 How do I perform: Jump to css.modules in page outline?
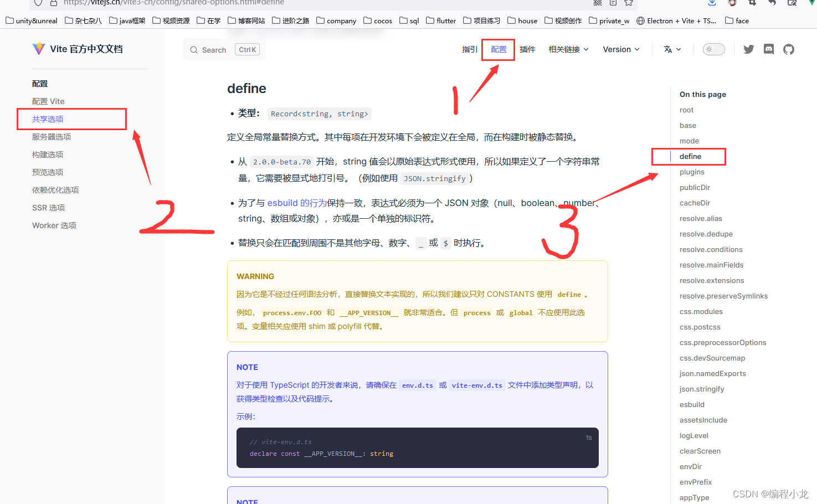click(701, 312)
